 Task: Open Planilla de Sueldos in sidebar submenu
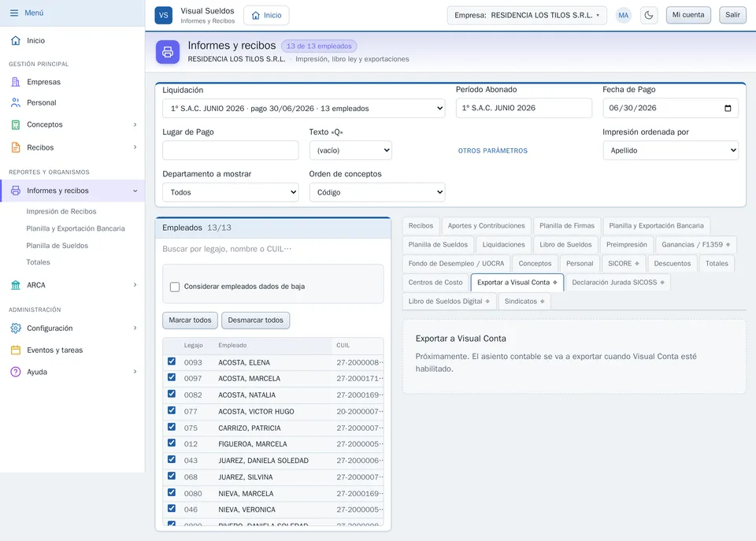(x=57, y=246)
